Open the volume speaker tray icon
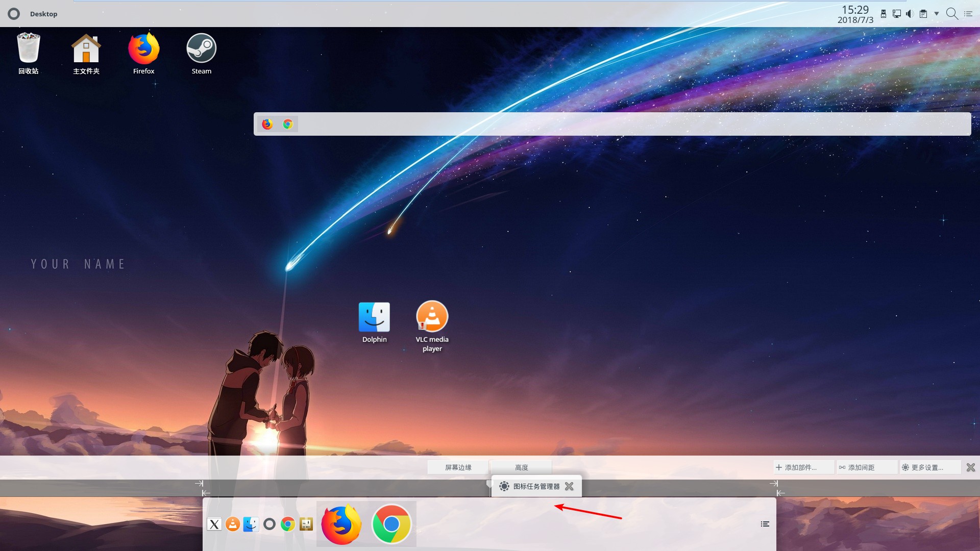 [x=910, y=14]
